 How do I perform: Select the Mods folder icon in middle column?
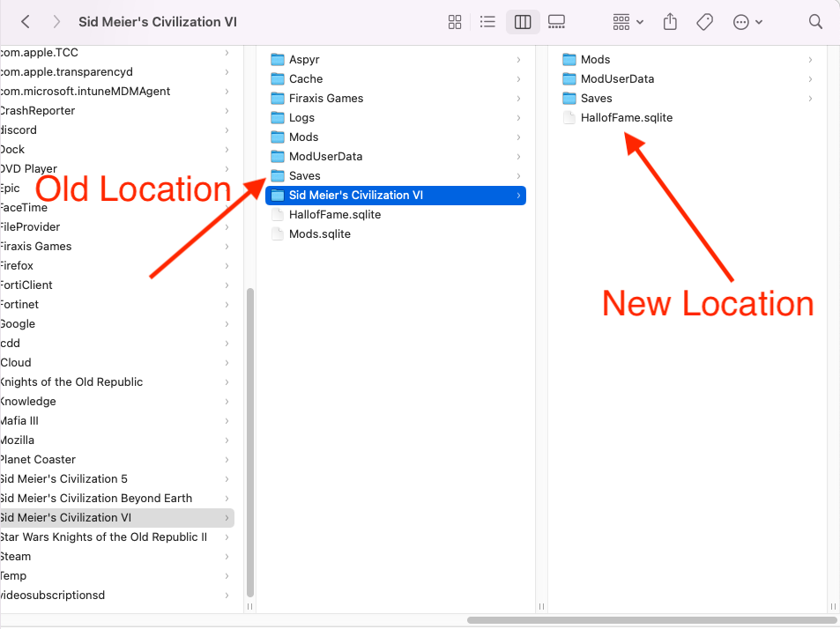(278, 137)
